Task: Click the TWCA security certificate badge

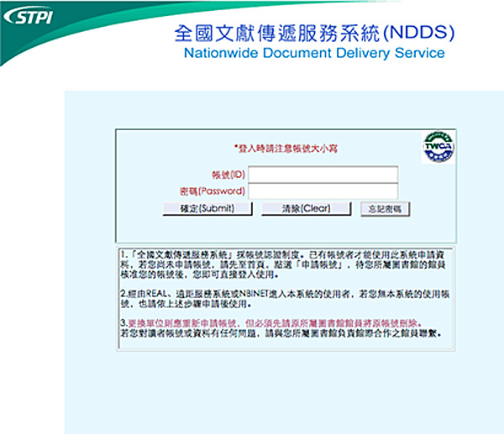Action: (437, 146)
